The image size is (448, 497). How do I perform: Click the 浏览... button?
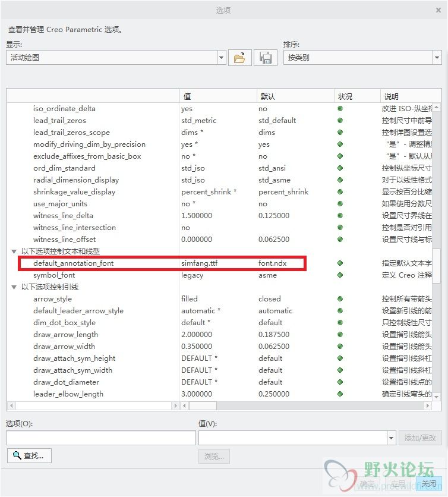coord(214,456)
